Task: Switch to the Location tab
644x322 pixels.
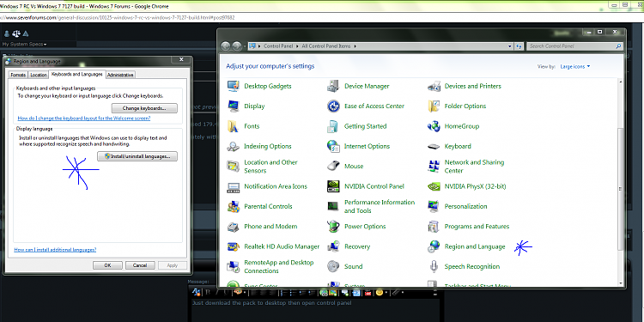Action: coord(39,75)
